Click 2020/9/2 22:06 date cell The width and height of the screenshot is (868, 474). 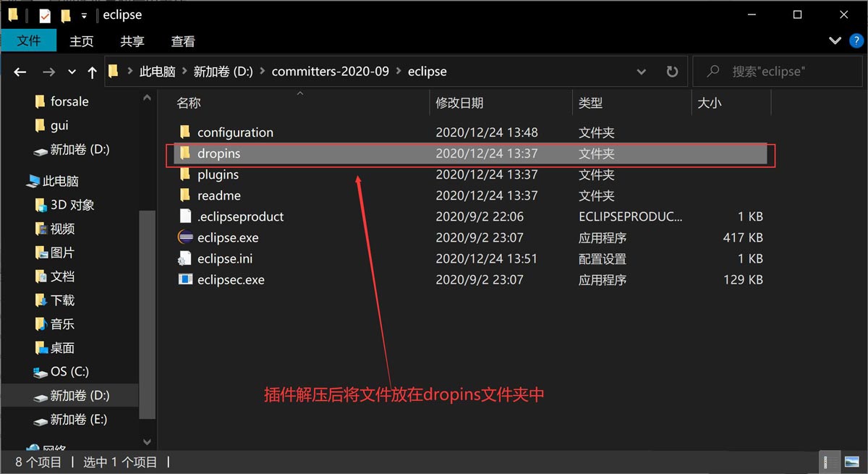[x=480, y=216]
